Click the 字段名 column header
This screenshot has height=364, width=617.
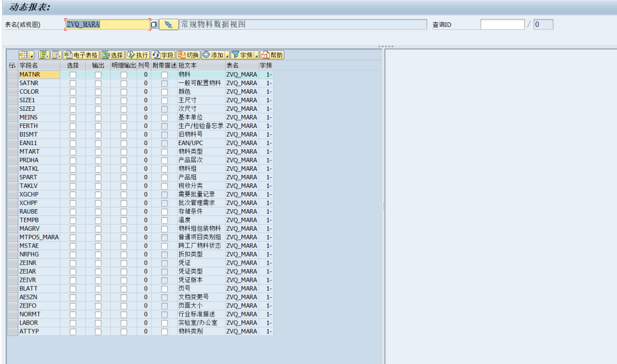(x=39, y=65)
